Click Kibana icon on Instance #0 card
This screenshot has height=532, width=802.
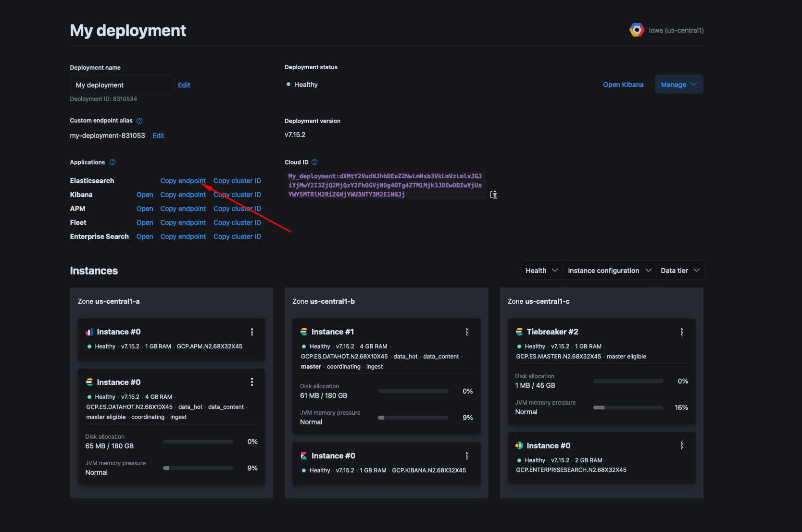(304, 456)
